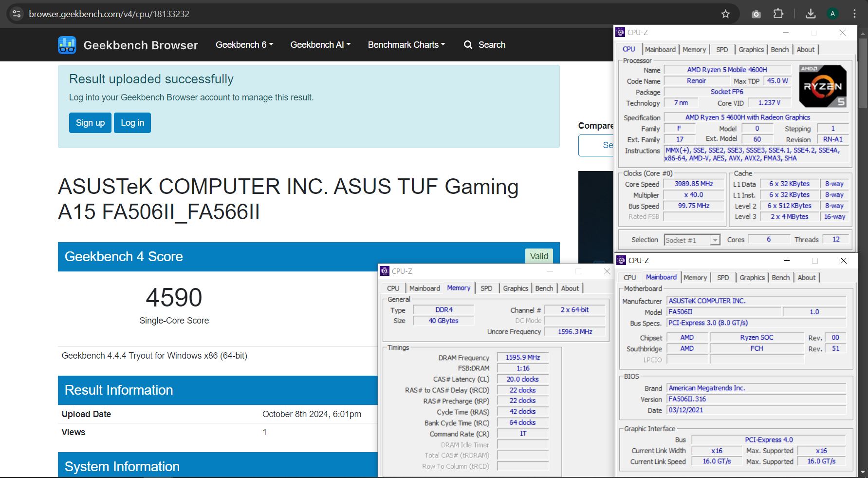Screen dimensions: 868x478
Task: Click the AMD Ryzen 5 logo in CPU-Z
Action: (x=823, y=86)
